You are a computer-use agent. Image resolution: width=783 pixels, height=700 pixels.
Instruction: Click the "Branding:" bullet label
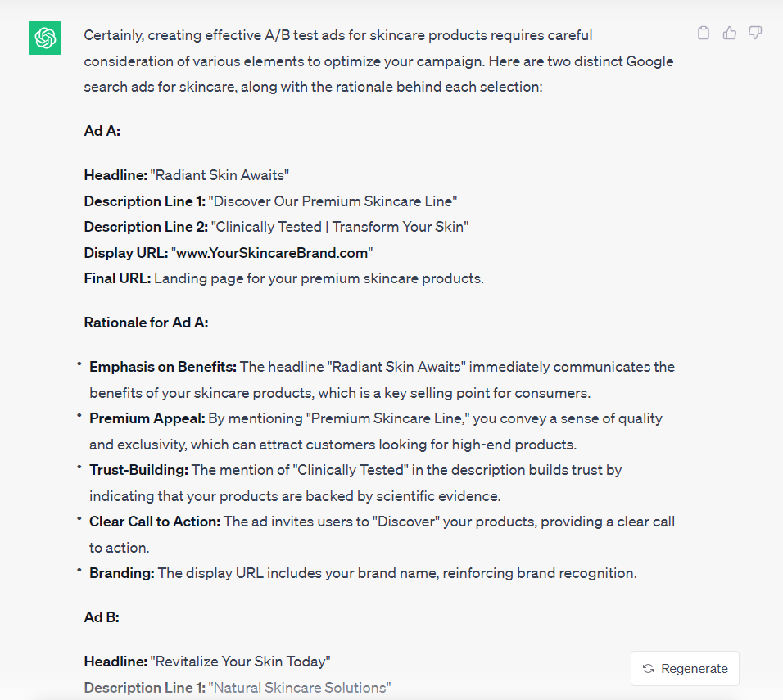tap(122, 573)
